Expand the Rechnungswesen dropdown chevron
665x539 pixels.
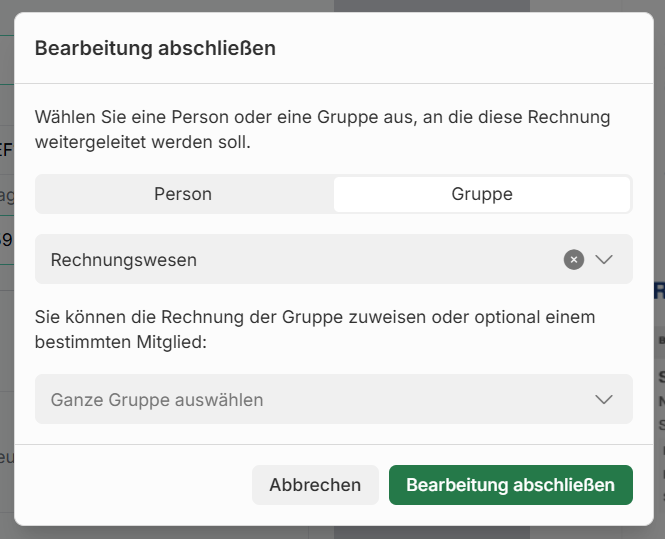tap(604, 260)
